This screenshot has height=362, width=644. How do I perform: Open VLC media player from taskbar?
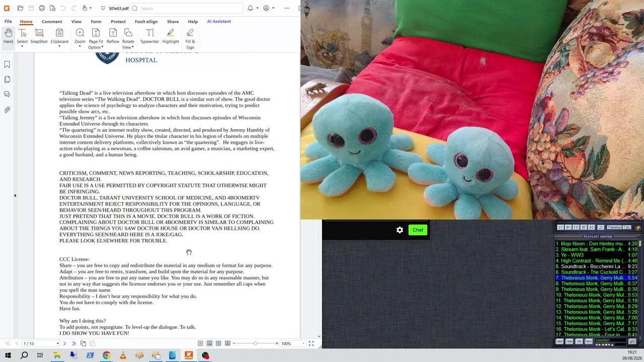click(x=123, y=355)
